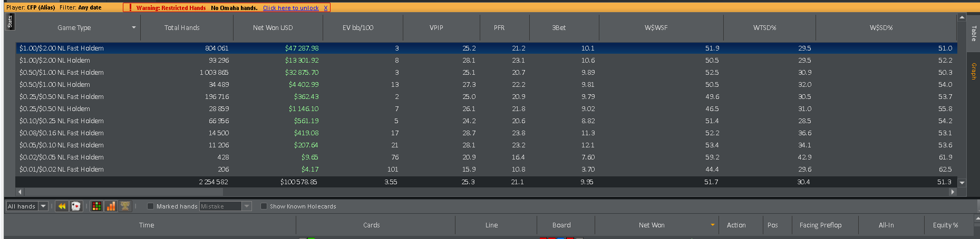This screenshot has width=980, height=239.
Task: Click the orange bar chart icon
Action: pyautogui.click(x=111, y=206)
